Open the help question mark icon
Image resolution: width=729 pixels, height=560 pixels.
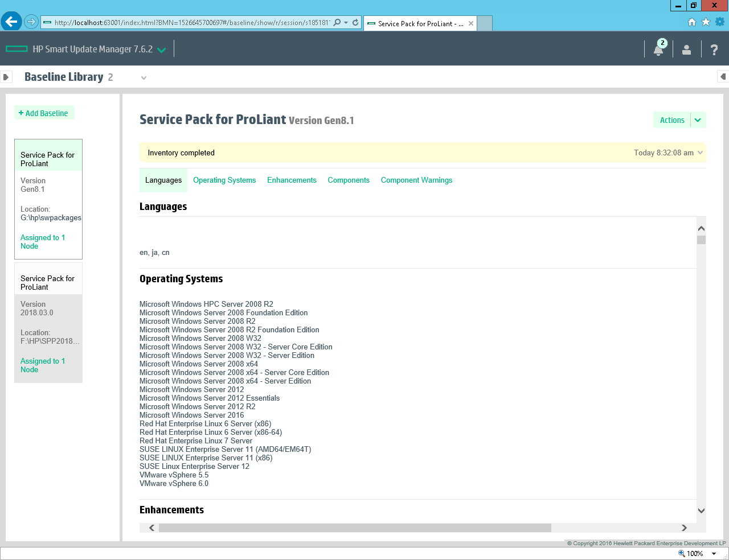click(714, 50)
